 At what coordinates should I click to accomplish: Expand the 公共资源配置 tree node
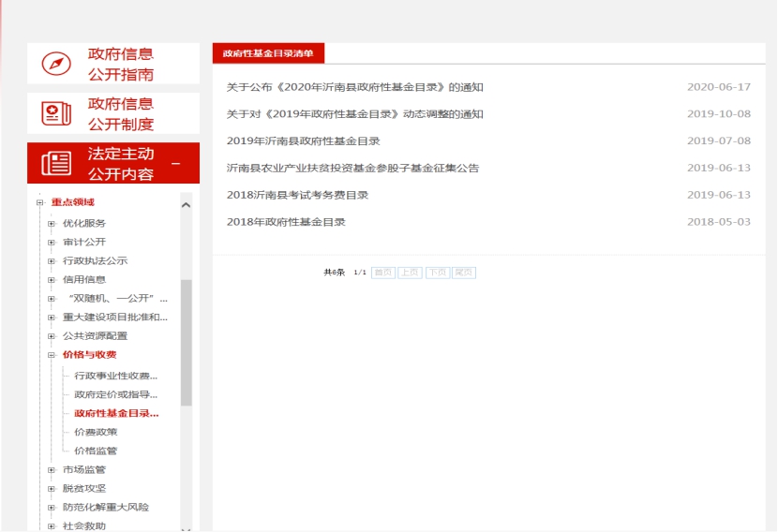(x=52, y=336)
